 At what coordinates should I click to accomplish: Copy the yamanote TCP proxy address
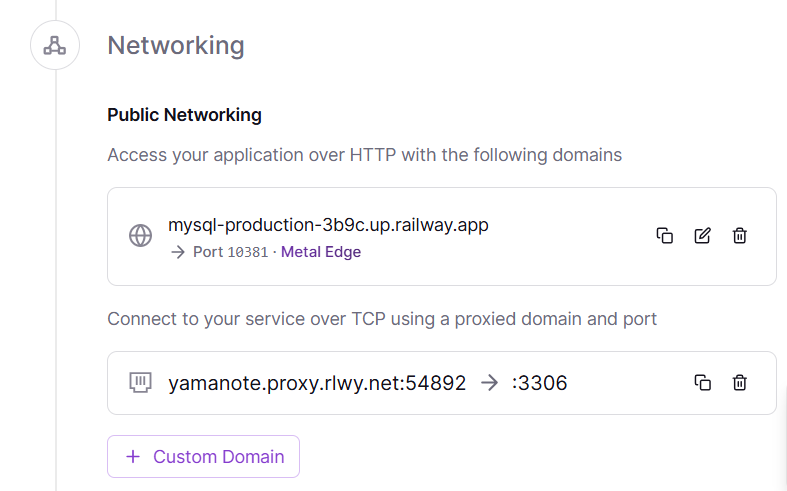click(x=702, y=382)
